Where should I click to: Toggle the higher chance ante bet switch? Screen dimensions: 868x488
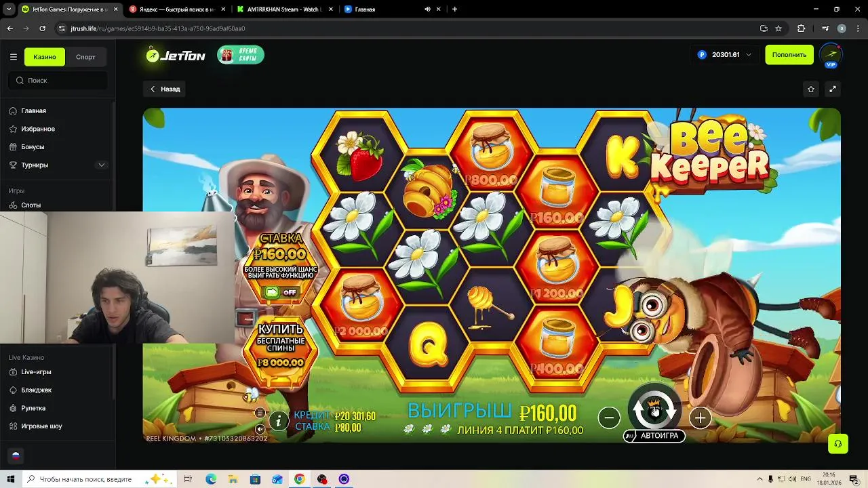(x=281, y=292)
